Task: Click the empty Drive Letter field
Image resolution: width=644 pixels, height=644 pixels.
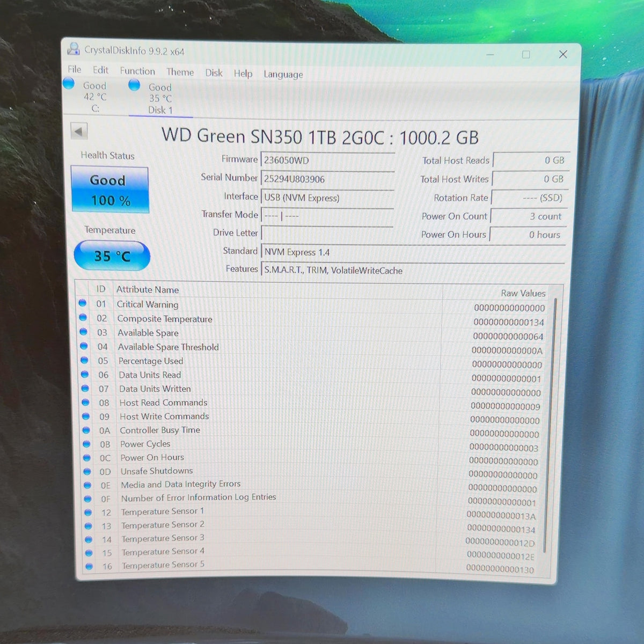Action: click(327, 234)
